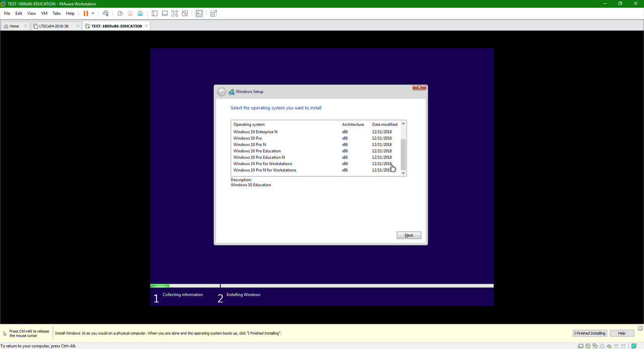Click the CD/DVD drive status icon

tap(588, 346)
